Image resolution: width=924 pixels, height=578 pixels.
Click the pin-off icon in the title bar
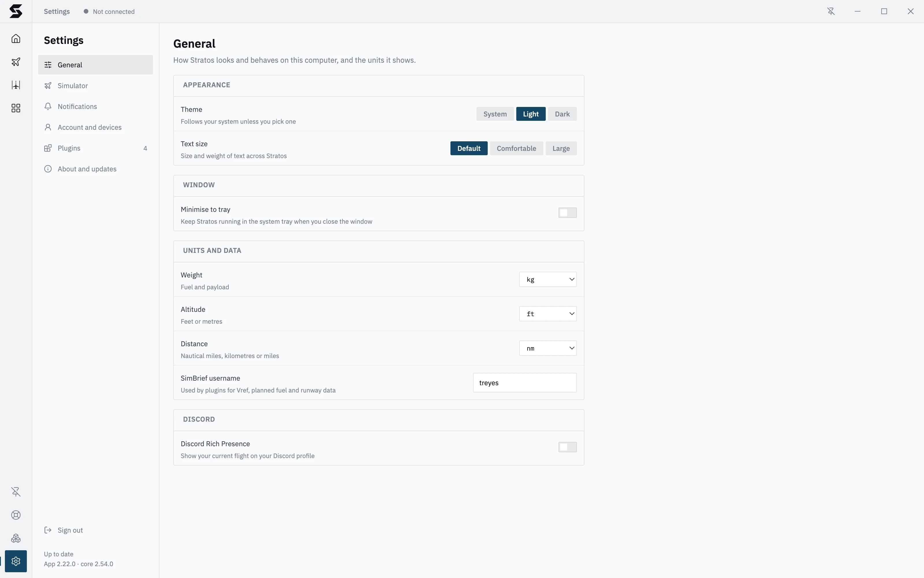pos(831,12)
